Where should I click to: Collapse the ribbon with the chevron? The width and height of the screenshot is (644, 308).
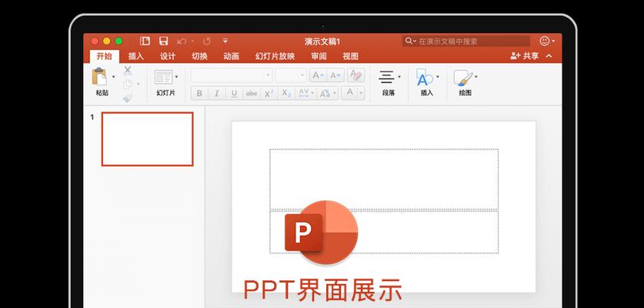click(549, 56)
